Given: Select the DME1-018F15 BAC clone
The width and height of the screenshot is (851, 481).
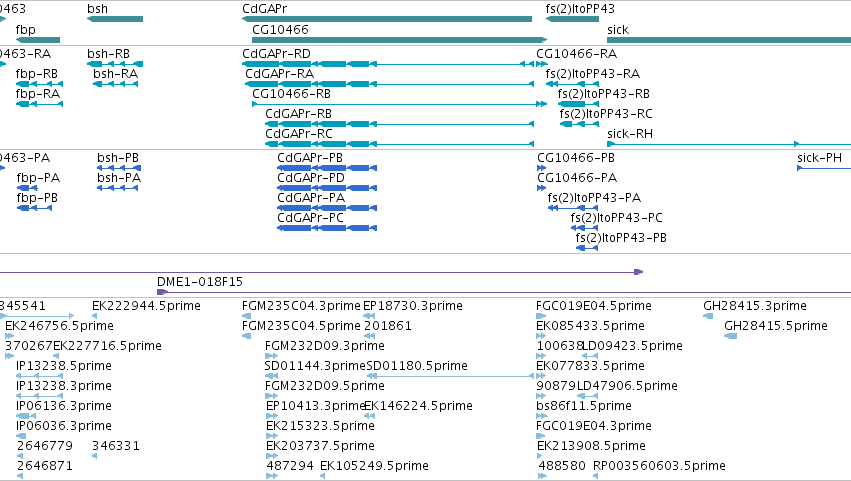Looking at the screenshot, I should [504, 293].
